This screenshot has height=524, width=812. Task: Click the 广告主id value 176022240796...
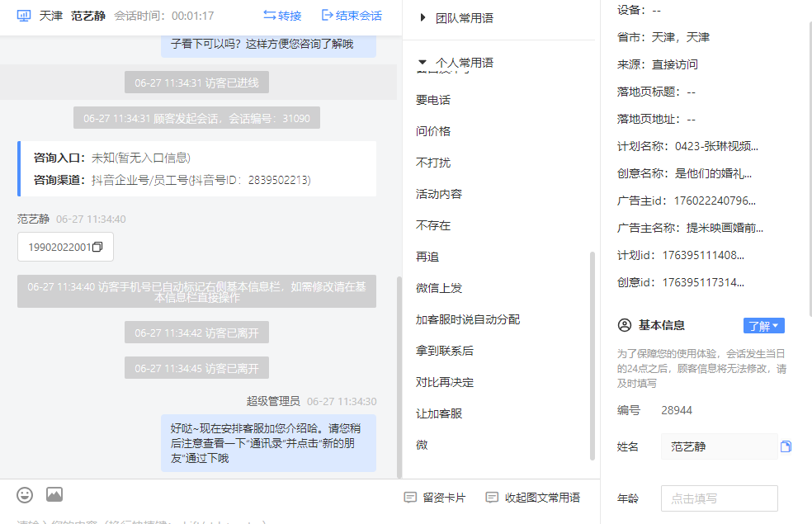pyautogui.click(x=715, y=201)
